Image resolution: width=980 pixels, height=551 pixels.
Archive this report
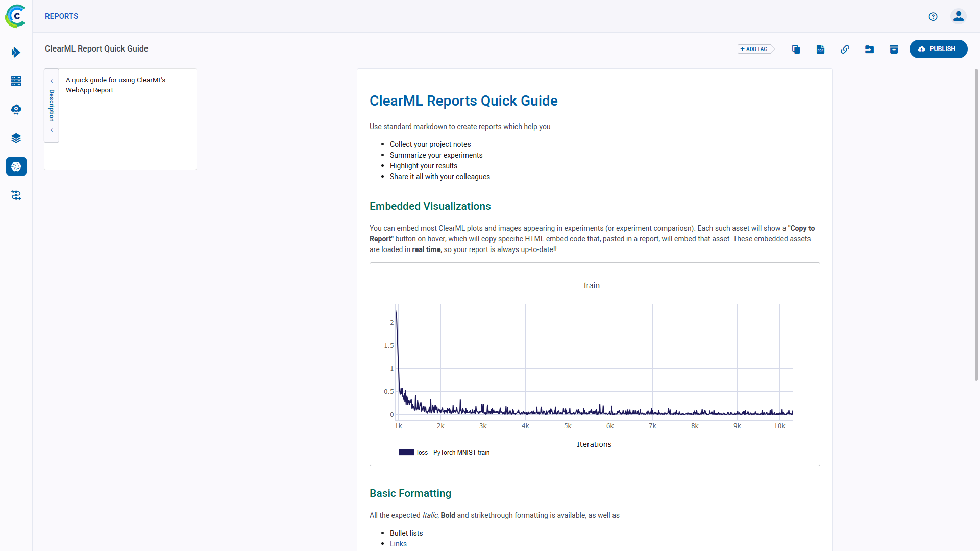894,49
